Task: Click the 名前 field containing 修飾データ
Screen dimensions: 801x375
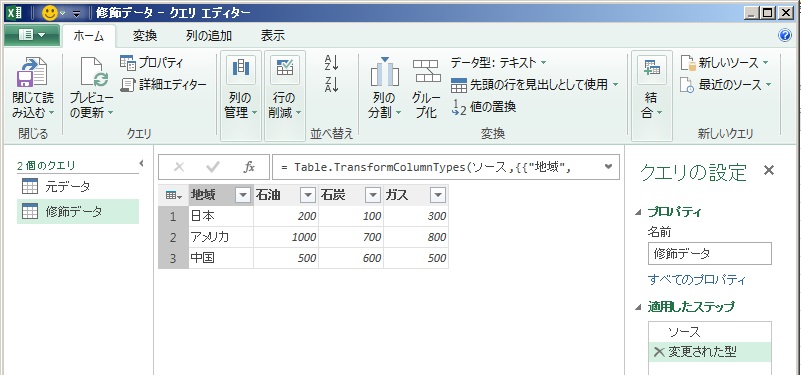Action: (710, 254)
